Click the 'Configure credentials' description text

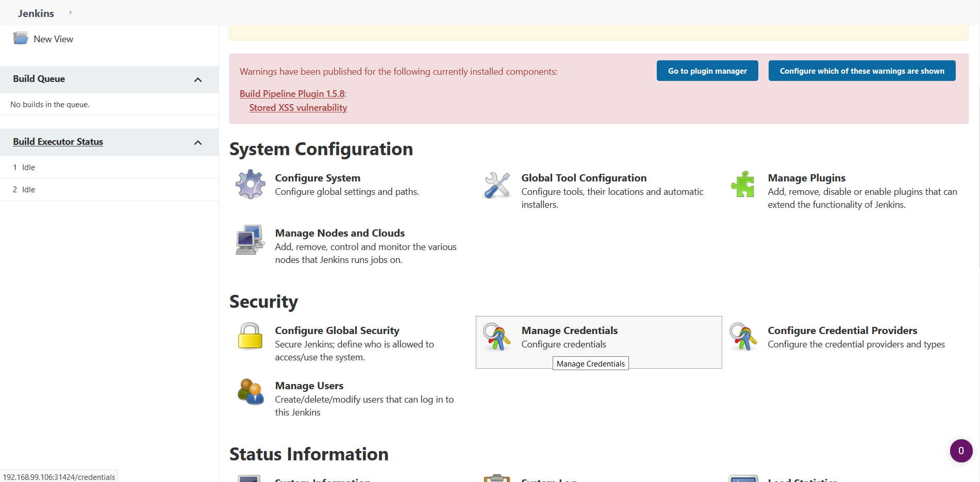563,344
